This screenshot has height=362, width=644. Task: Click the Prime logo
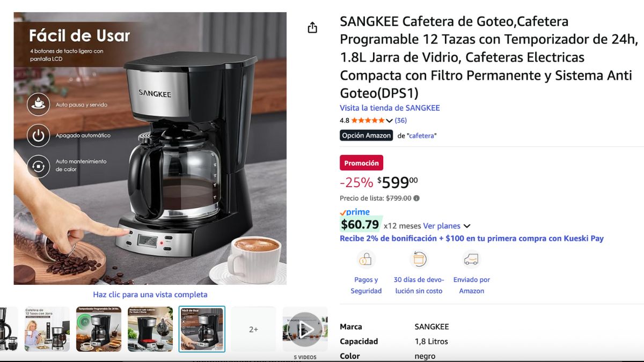355,212
